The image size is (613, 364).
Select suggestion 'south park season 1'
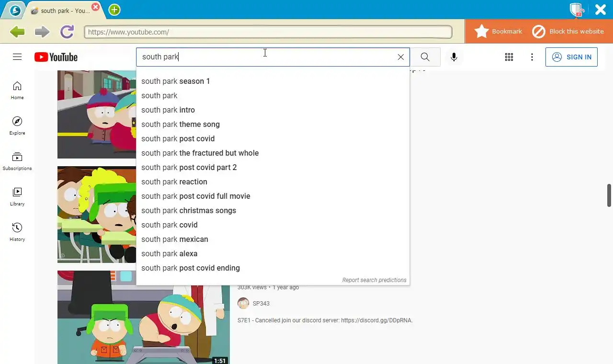click(273, 81)
